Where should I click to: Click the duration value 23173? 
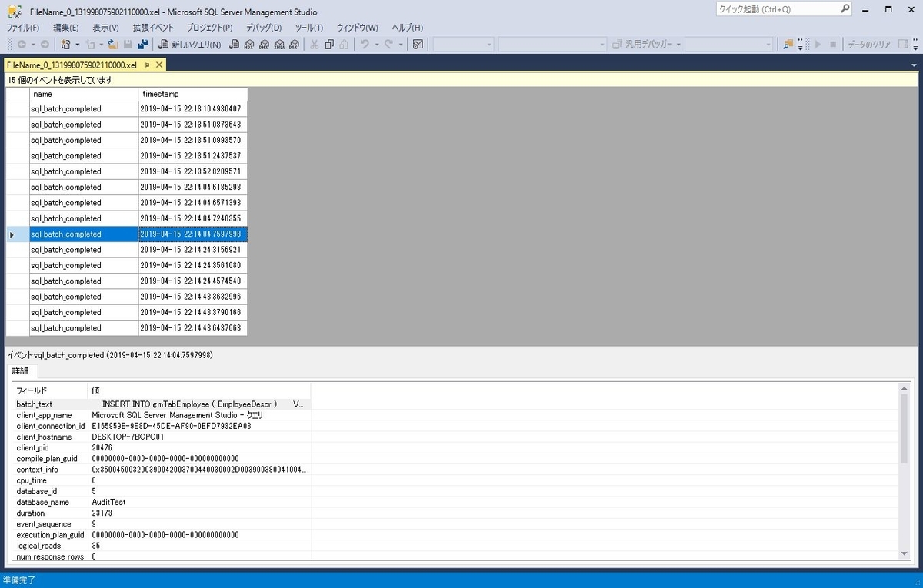click(102, 513)
